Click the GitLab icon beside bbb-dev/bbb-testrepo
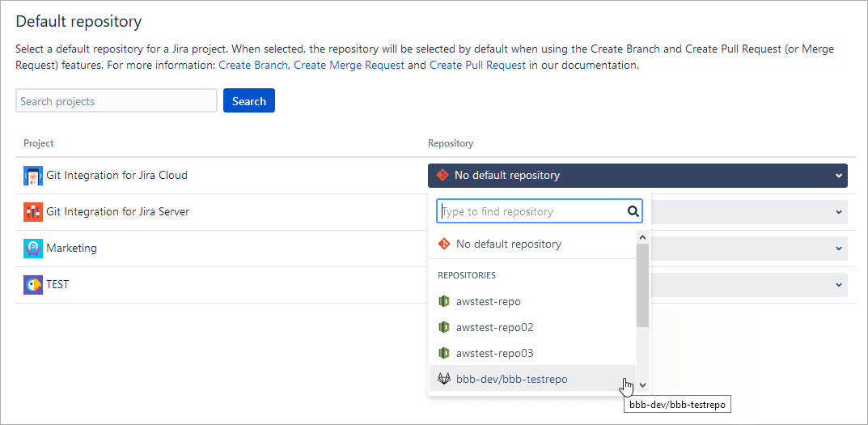The height and width of the screenshot is (425, 868). (444, 379)
